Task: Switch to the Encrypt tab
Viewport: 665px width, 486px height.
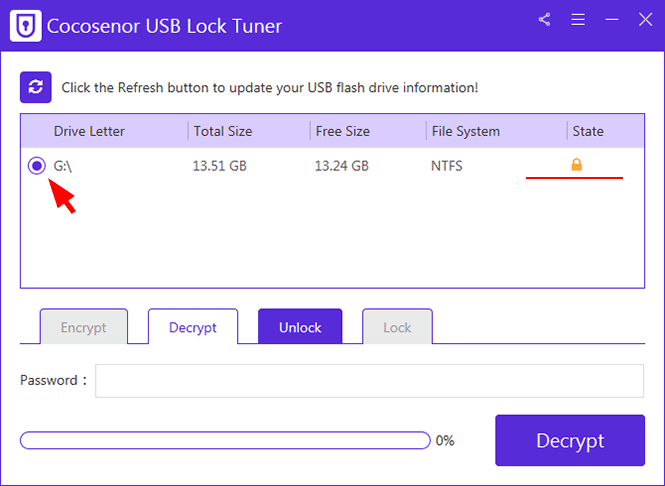Action: coord(84,327)
